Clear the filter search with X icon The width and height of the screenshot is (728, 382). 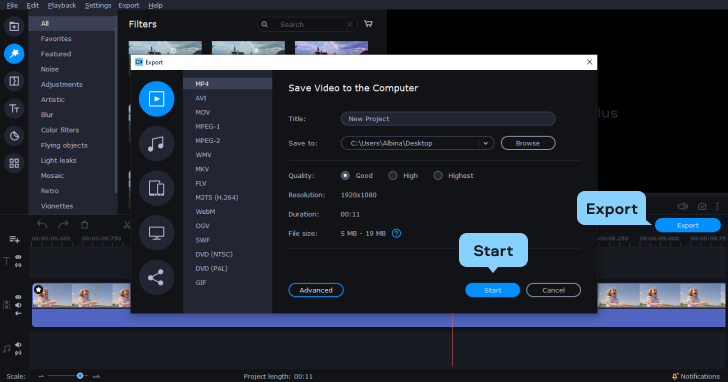tap(350, 25)
